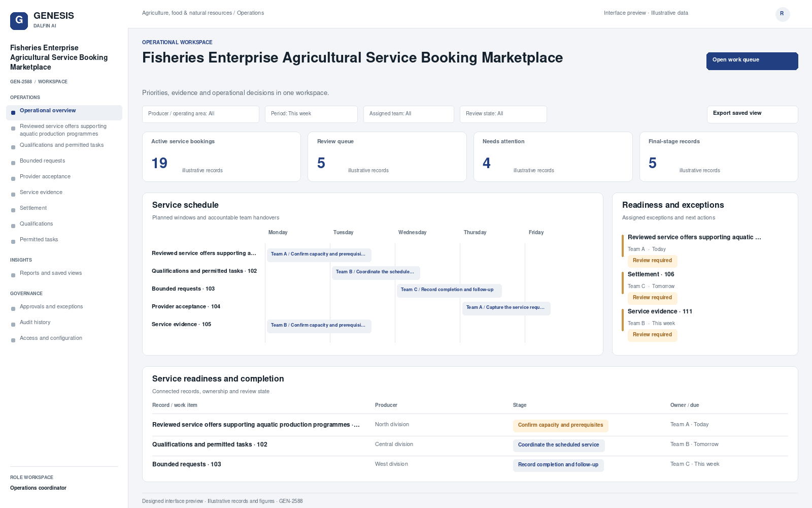
Task: Click Team B Coordinate the schedule block
Action: pyautogui.click(x=376, y=272)
